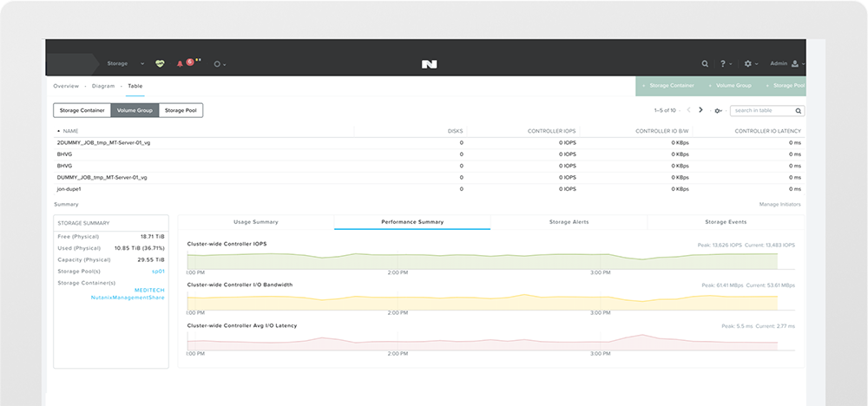Select row DUMMY_JOB_tmp_MT-Server-01_vg
This screenshot has height=406, width=868.
tap(429, 178)
